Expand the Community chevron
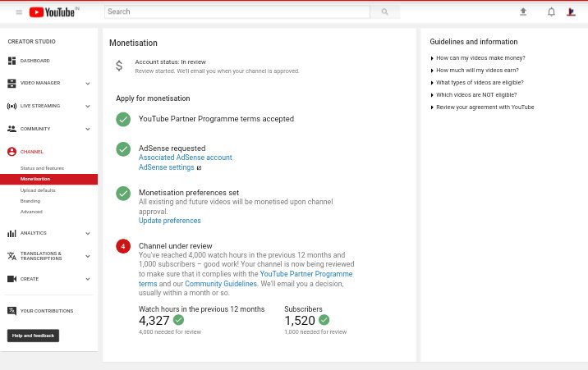Viewport: 588px width, 370px height. tap(88, 129)
